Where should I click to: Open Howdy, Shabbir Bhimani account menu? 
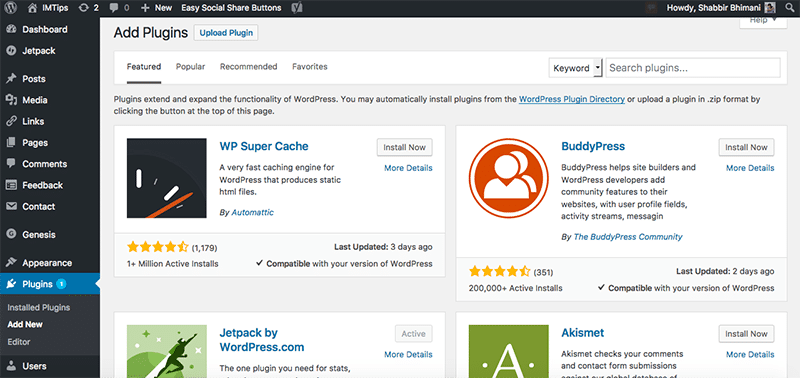tap(720, 8)
